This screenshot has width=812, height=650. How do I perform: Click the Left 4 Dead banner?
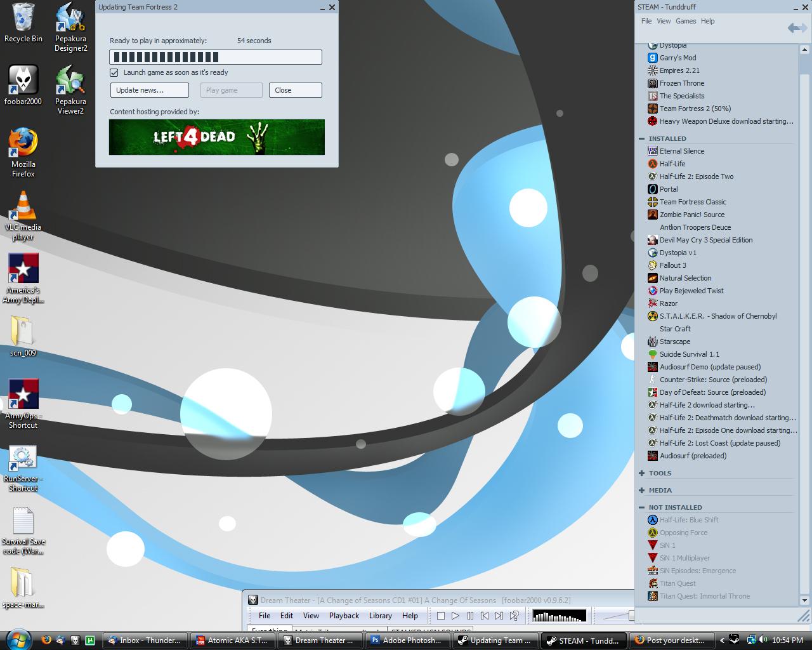coord(217,137)
